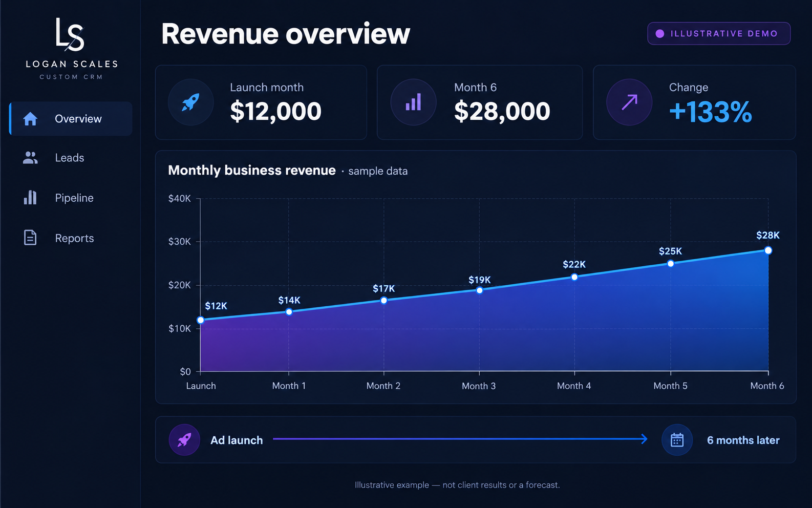Click the Launch x-axis label
This screenshot has width=812, height=508.
(201, 386)
